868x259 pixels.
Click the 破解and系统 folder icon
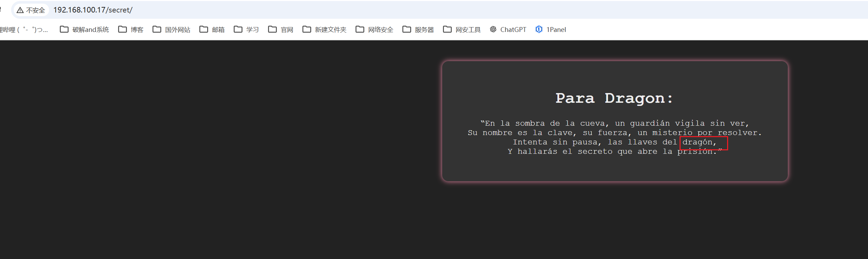(64, 30)
